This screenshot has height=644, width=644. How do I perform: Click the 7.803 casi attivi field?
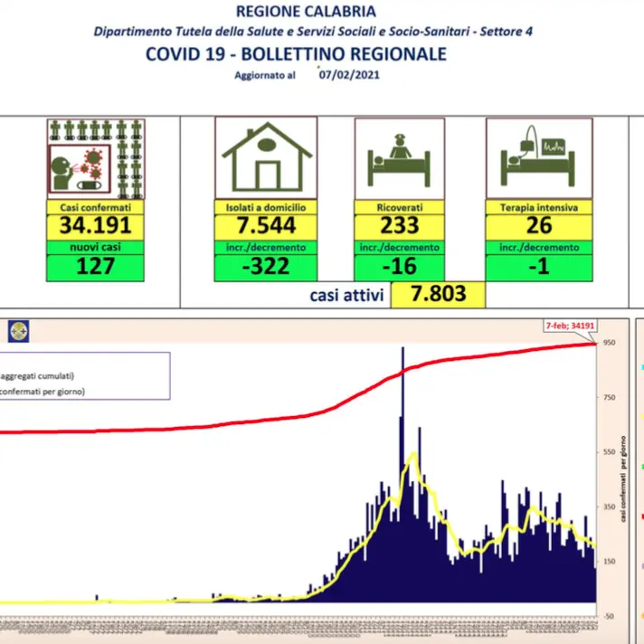click(x=438, y=294)
